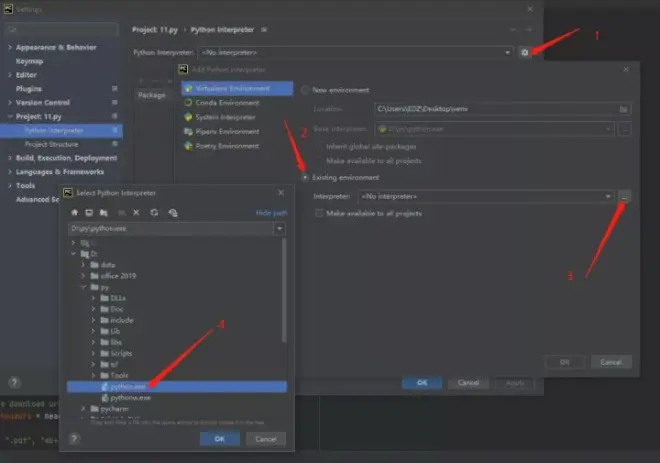Expand the C: drive node
Screen dimensions: 660x463
click(x=74, y=243)
